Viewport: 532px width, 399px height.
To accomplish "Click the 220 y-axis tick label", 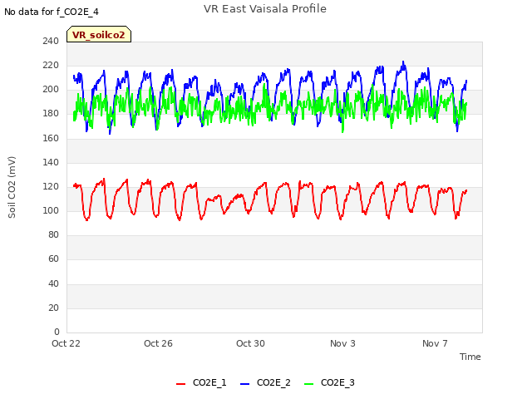I will (x=51, y=65).
